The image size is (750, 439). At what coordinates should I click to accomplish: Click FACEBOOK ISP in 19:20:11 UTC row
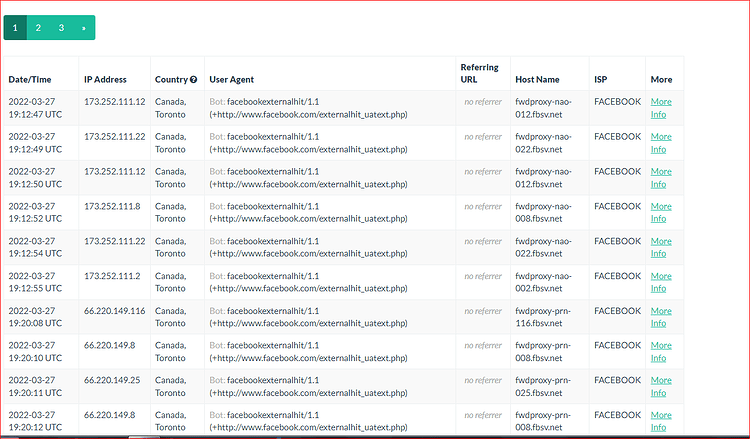point(618,380)
